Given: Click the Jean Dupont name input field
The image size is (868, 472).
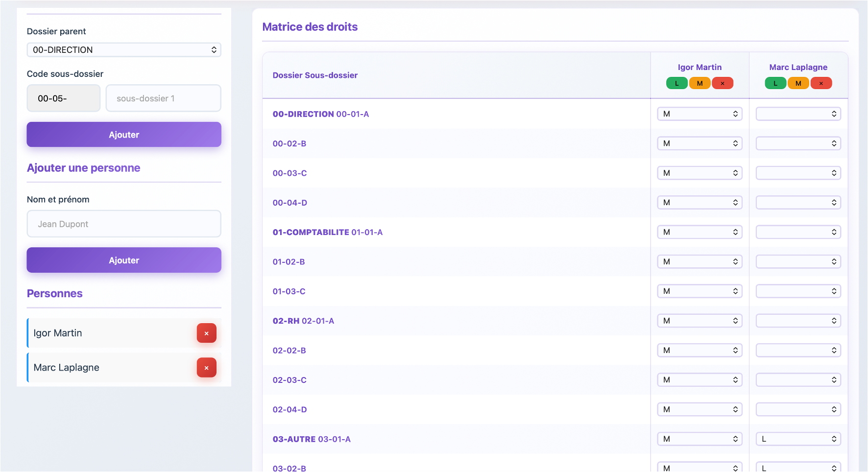Looking at the screenshot, I should 124,224.
